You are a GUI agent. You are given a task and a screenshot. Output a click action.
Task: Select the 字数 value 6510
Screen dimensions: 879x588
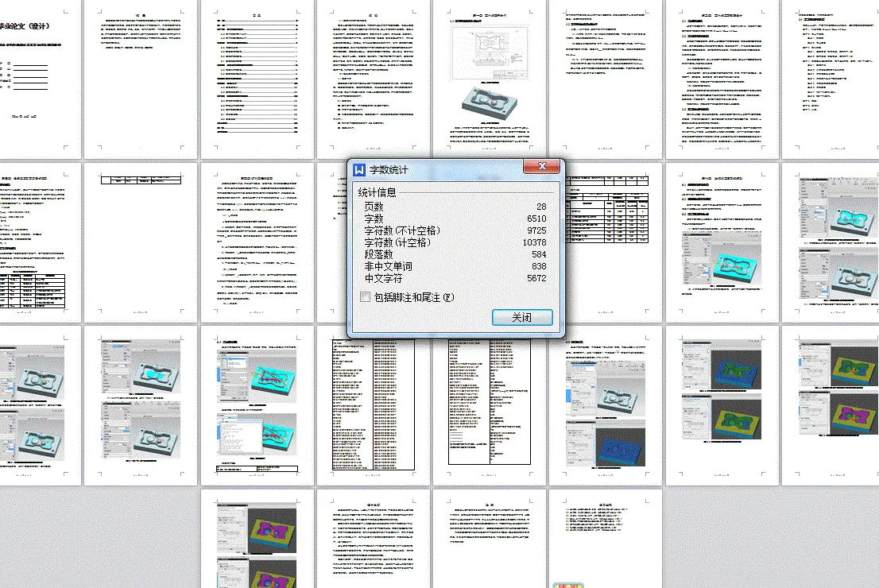536,219
